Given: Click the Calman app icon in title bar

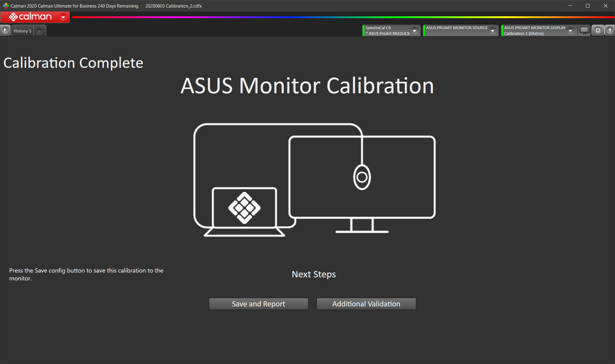Looking at the screenshot, I should coord(5,6).
